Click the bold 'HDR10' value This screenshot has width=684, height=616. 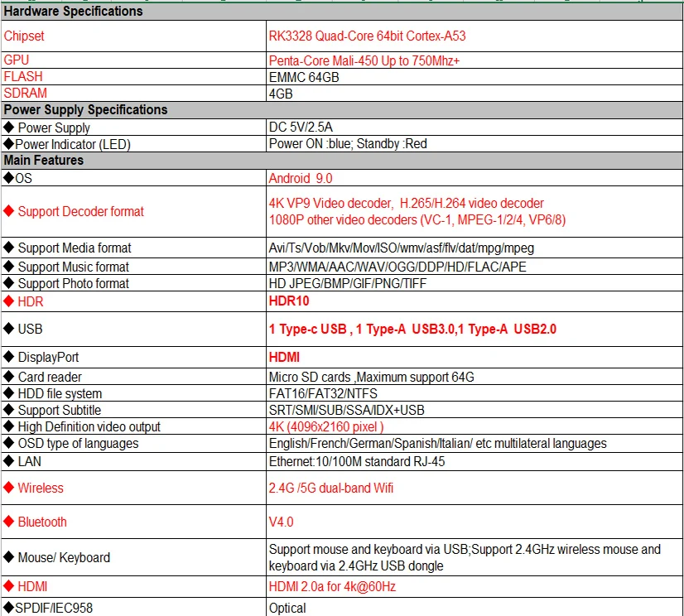point(474,301)
